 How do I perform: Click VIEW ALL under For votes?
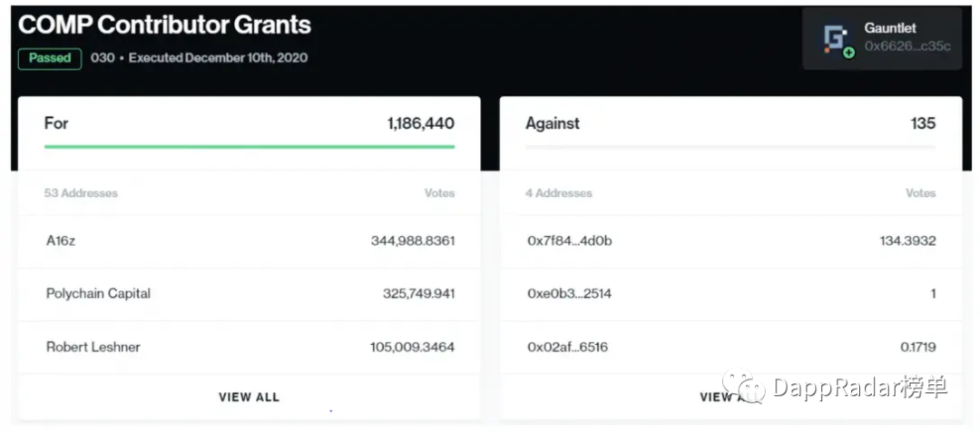(x=249, y=397)
